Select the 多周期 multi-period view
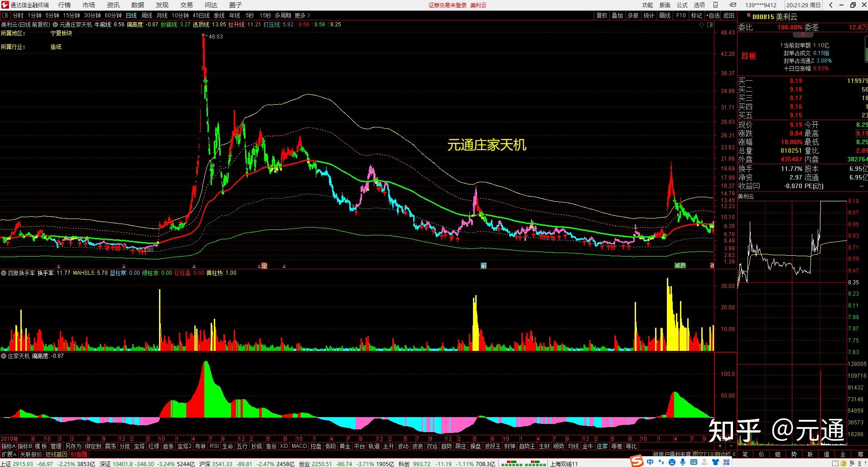 click(x=283, y=15)
